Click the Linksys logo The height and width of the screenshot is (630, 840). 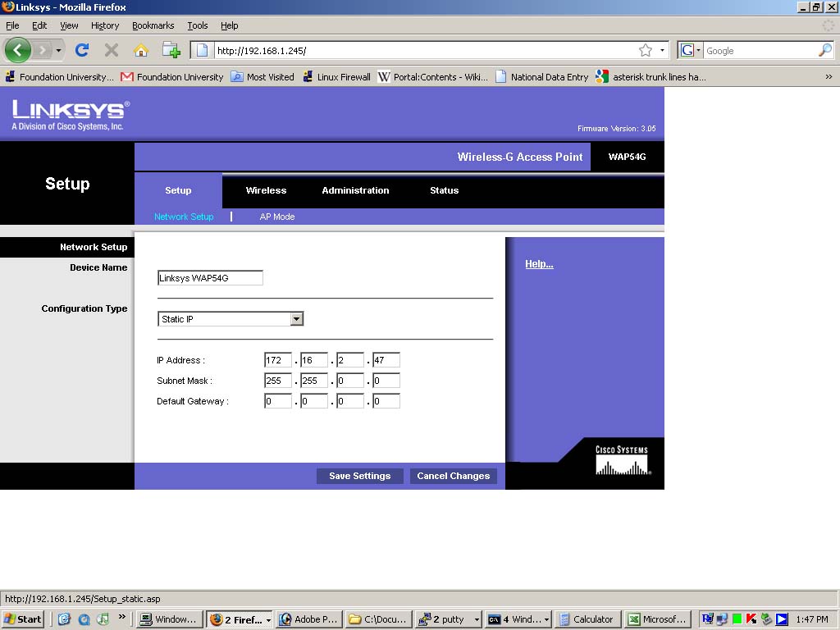pyautogui.click(x=71, y=115)
